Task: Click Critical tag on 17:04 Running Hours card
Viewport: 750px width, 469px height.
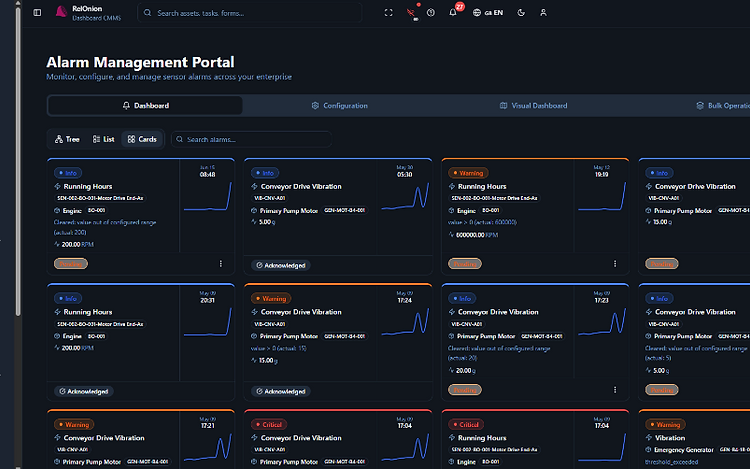Action: [x=465, y=425]
